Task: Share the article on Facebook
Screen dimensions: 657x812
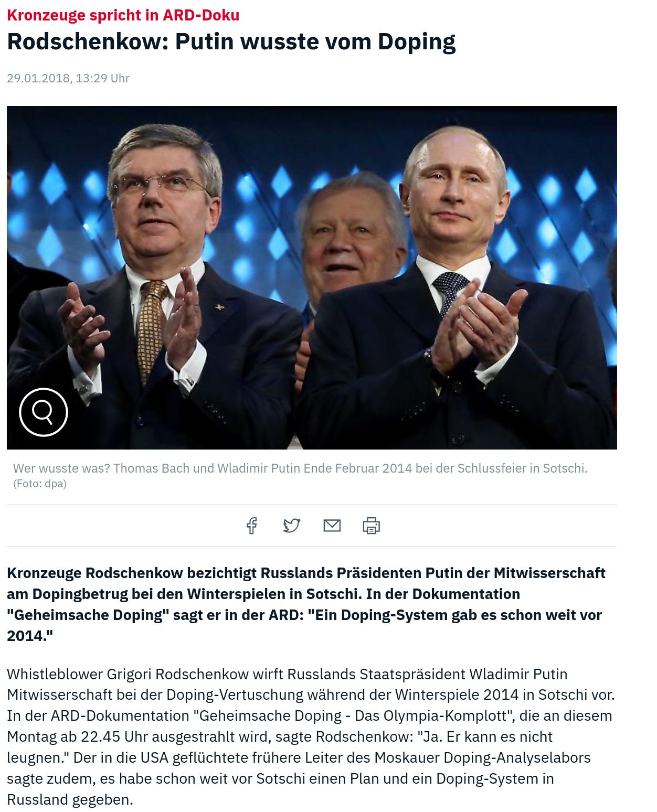Action: (252, 525)
